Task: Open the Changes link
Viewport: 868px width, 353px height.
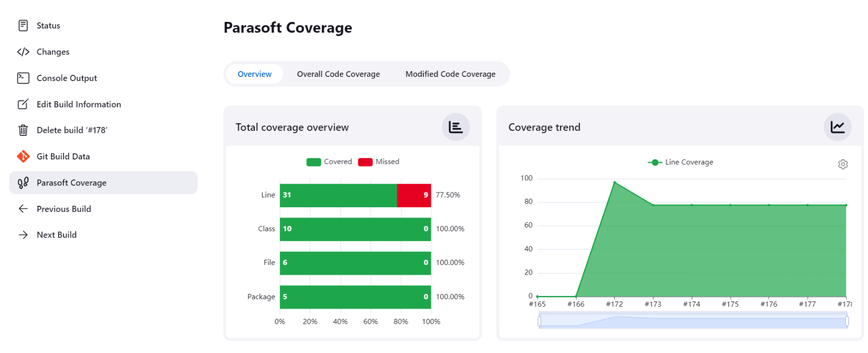Action: (53, 52)
